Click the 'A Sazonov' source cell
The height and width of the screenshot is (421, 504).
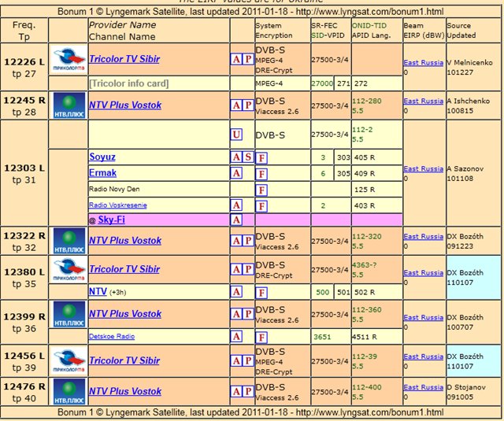[x=472, y=173]
